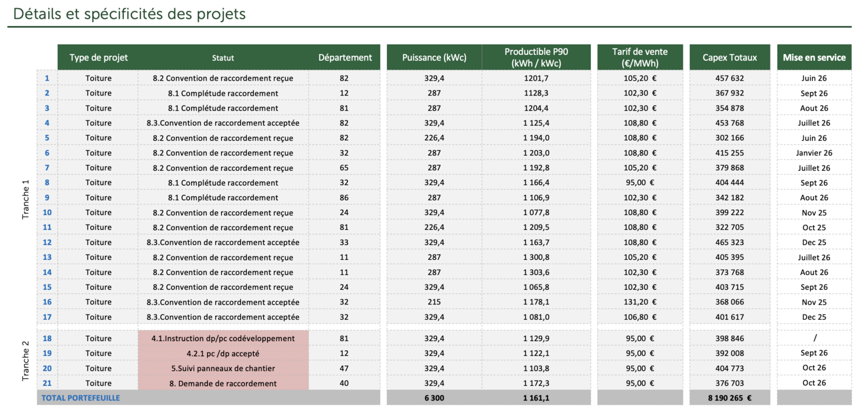Select capex value '465 323'
The height and width of the screenshot is (410, 868).
point(729,242)
